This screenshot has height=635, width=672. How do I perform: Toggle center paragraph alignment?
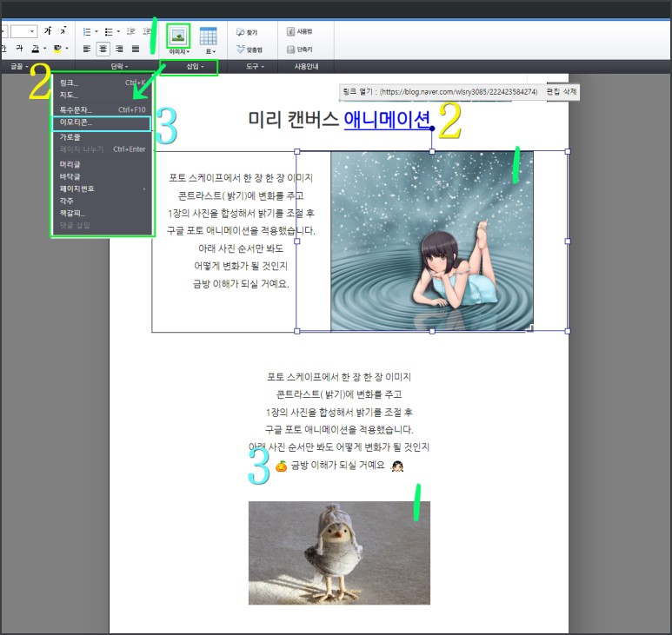click(x=103, y=49)
